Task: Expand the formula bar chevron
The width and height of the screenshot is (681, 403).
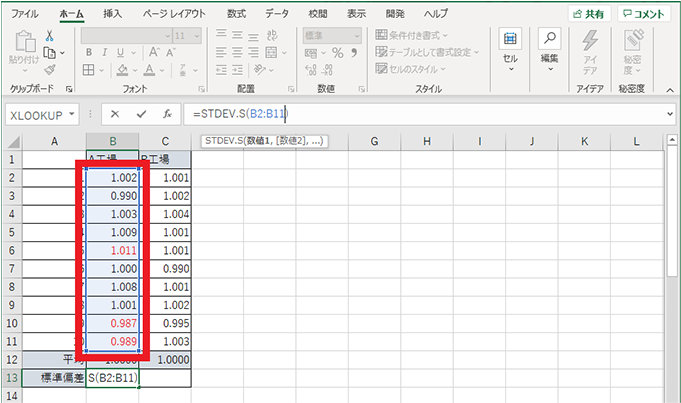Action: (x=670, y=114)
